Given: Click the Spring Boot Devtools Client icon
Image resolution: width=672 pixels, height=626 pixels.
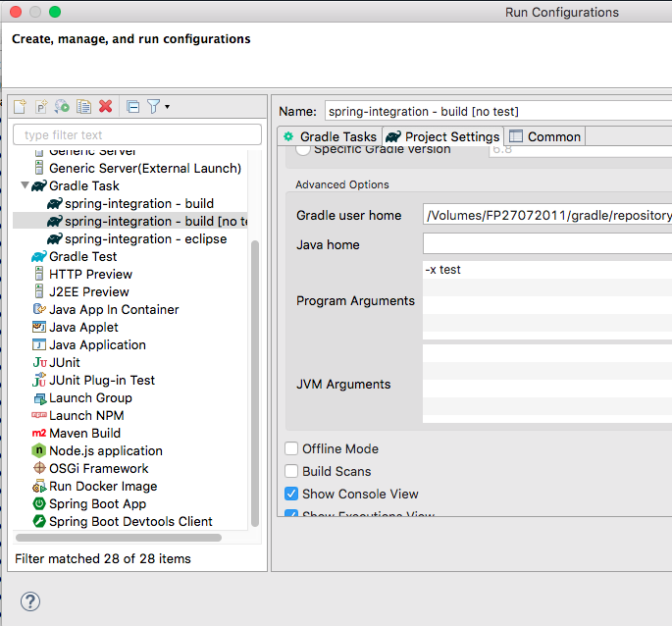Looking at the screenshot, I should coord(39,521).
